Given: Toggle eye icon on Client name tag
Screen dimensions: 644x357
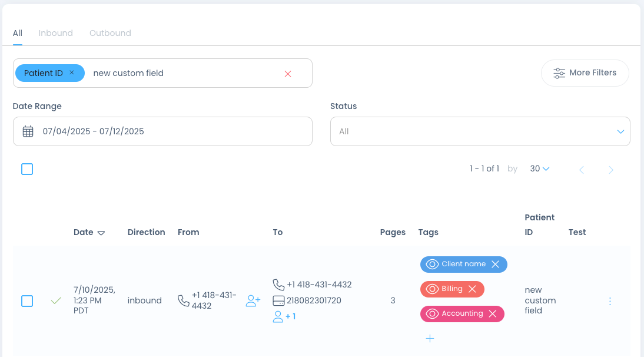Looking at the screenshot, I should tap(432, 265).
